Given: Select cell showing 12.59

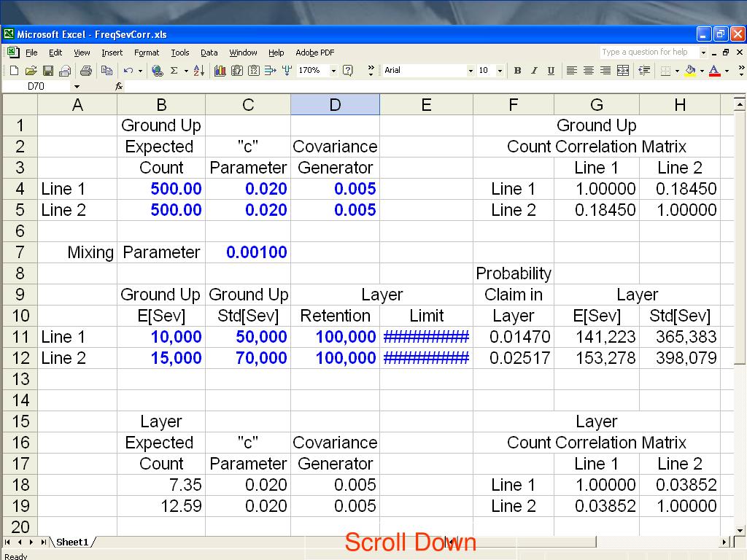Looking at the screenshot, I should [x=161, y=506].
